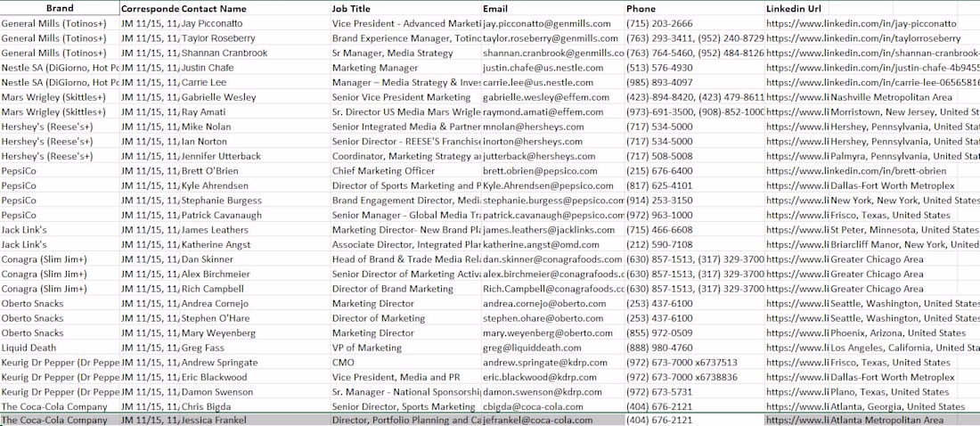The image size is (980, 426).
Task: Open the linkedin.com/in/justin-chafe link
Action: (872, 68)
